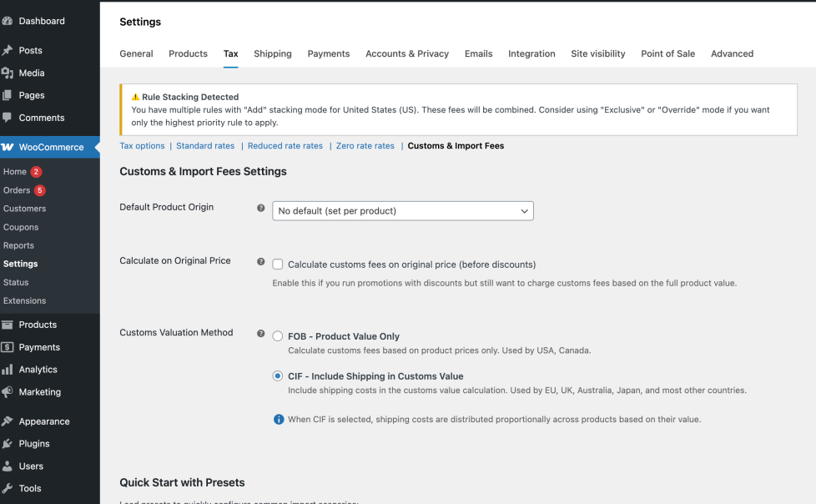This screenshot has width=816, height=504.
Task: Select CIF - Include Shipping radio button
Action: [x=278, y=376]
